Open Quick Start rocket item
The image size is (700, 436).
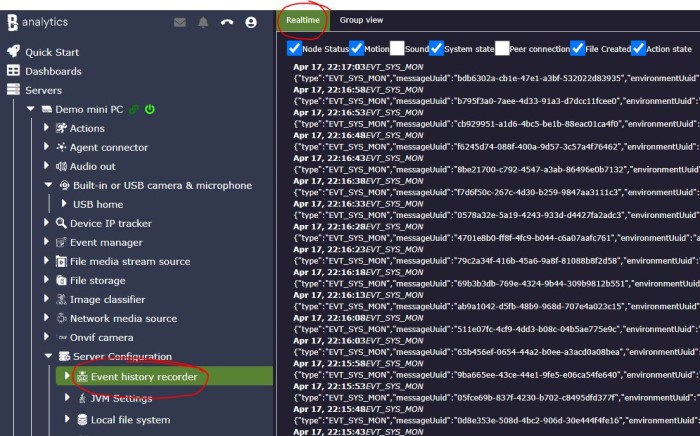(52, 52)
